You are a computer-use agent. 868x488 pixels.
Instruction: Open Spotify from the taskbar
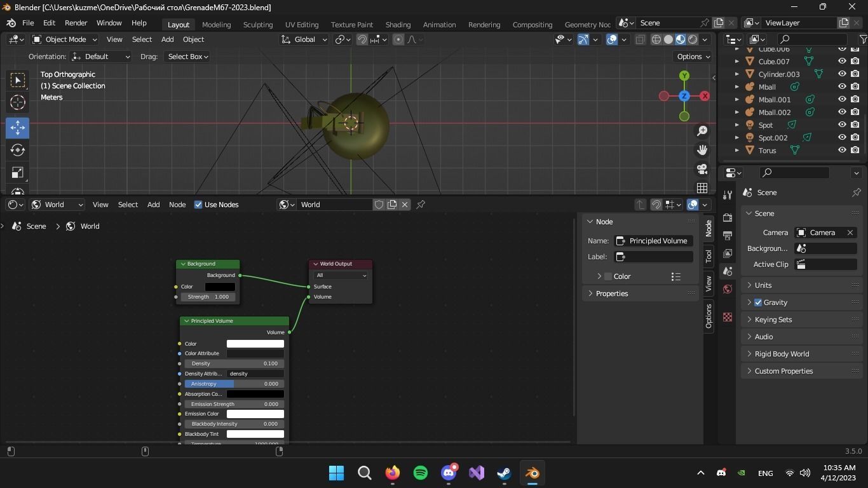[421, 473]
